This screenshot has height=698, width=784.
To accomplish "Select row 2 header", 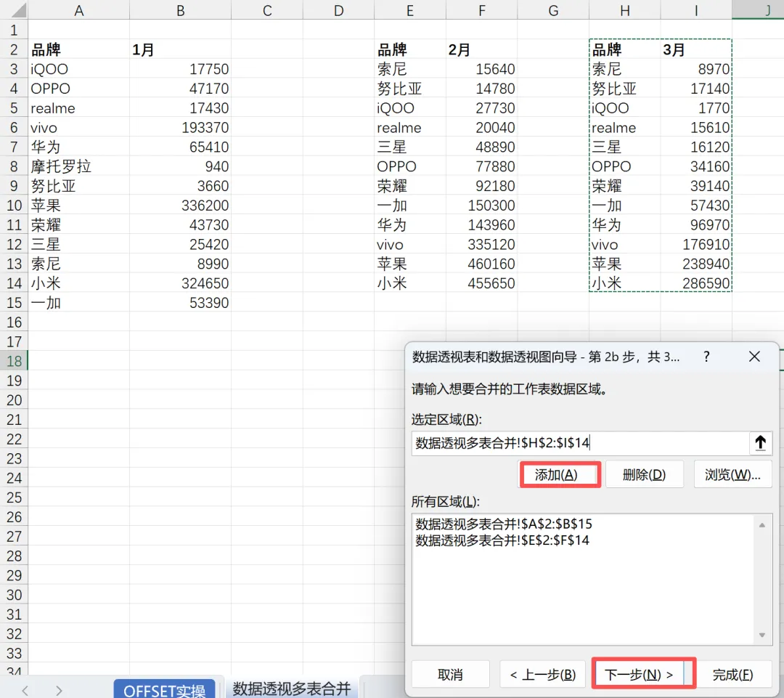I will point(14,49).
